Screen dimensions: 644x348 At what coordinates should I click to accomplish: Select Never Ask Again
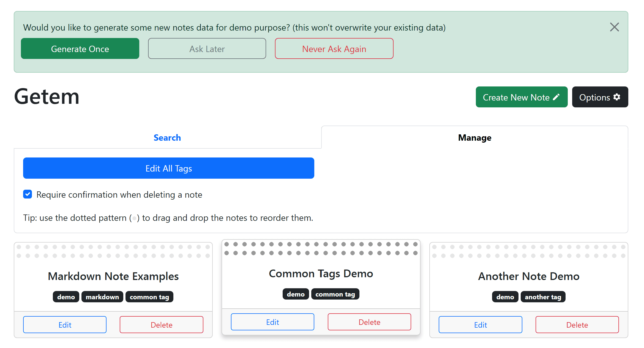click(x=334, y=49)
